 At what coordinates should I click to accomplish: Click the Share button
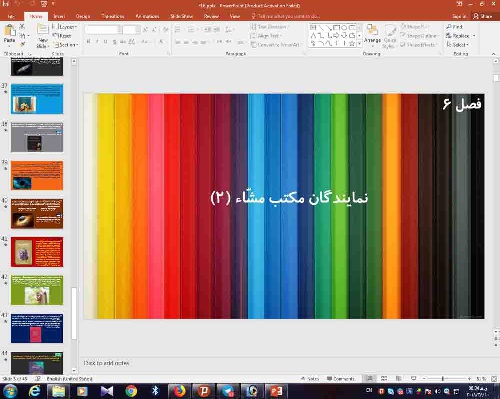pos(483,16)
